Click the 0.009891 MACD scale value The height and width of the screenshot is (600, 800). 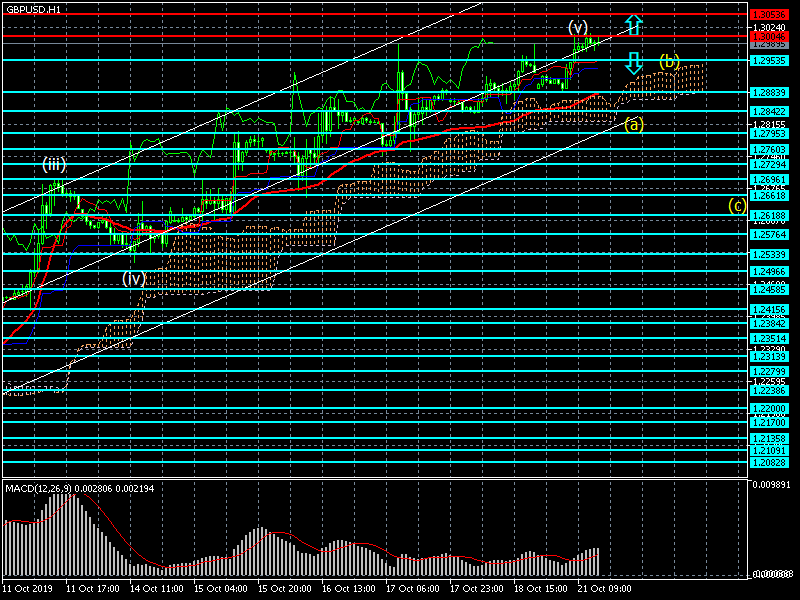[771, 485]
